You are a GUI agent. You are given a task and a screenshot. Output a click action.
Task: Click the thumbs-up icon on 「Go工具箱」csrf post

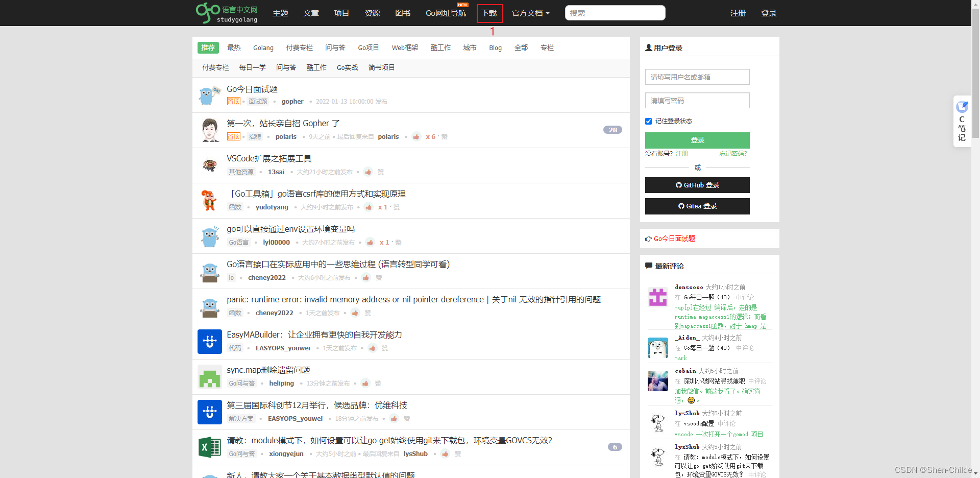369,207
